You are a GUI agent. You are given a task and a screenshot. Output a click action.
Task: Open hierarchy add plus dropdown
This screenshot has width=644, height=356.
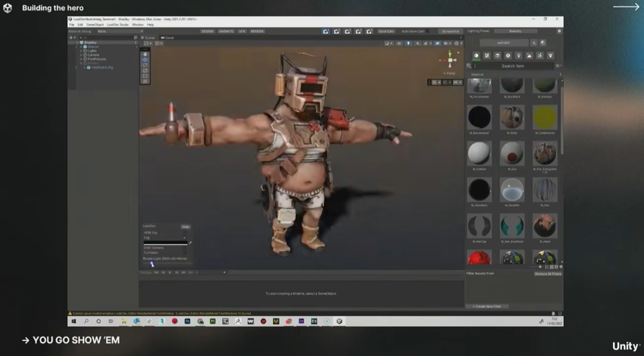pos(72,38)
